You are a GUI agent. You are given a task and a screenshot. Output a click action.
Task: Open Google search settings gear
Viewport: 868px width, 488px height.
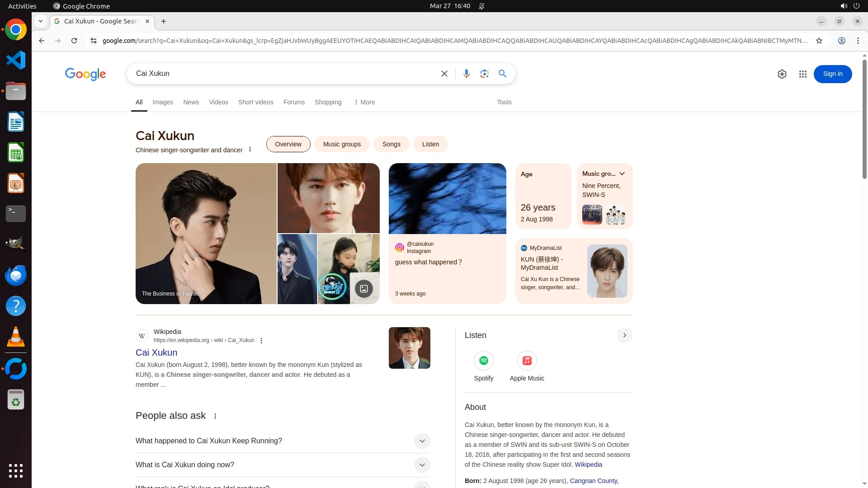pos(782,74)
